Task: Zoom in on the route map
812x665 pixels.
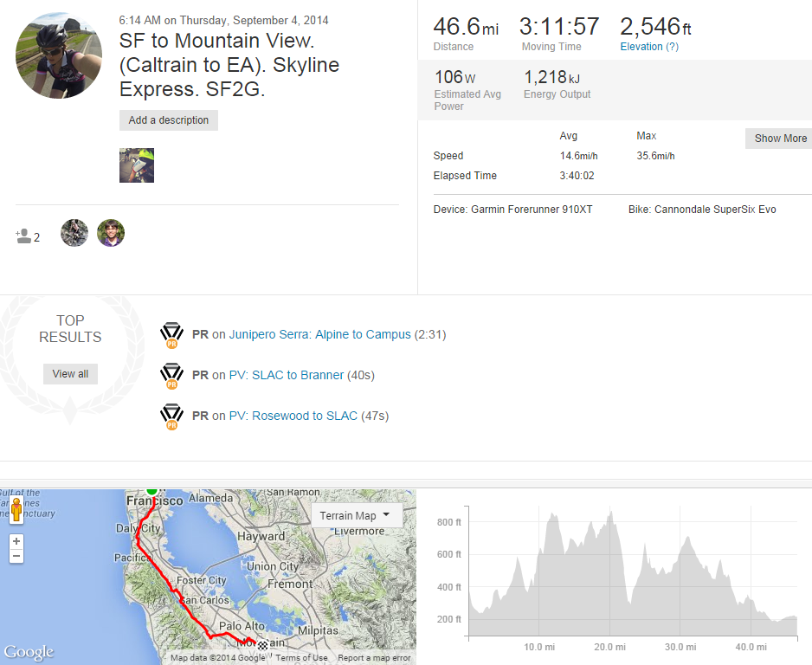Action: [16, 541]
